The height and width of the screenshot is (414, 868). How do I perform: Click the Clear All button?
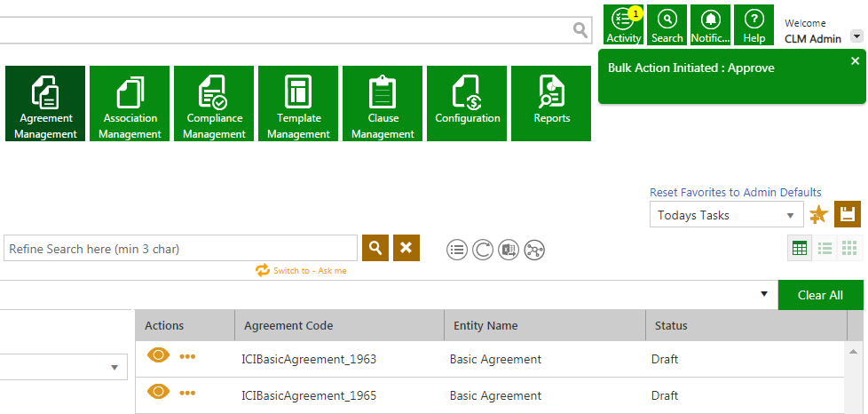pyautogui.click(x=819, y=295)
